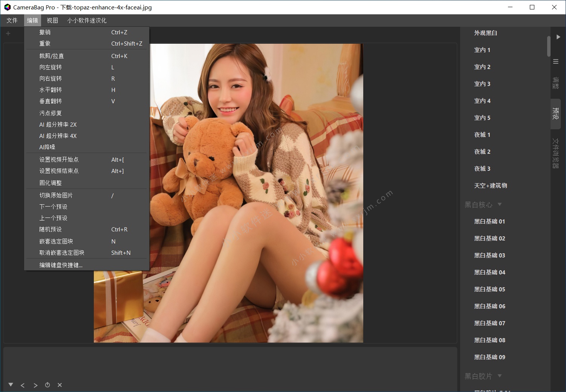This screenshot has width=566, height=392.
Task: Apply the 室内 3 preset
Action: click(482, 84)
